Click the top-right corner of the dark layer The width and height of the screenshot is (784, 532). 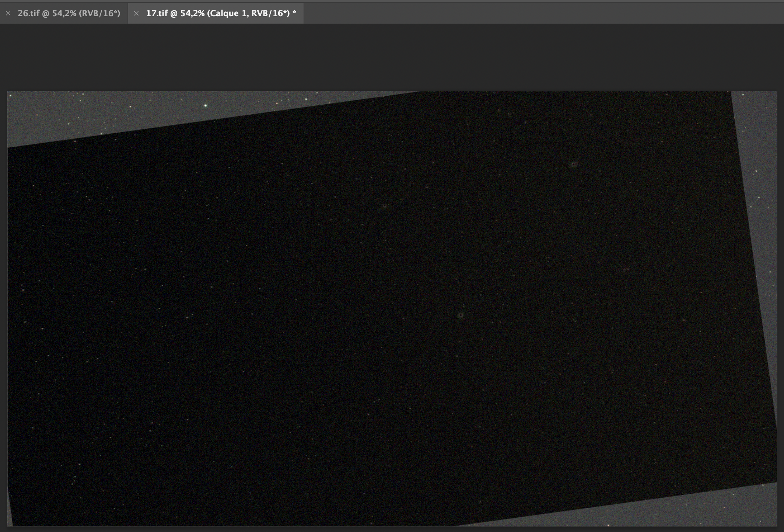(x=731, y=92)
